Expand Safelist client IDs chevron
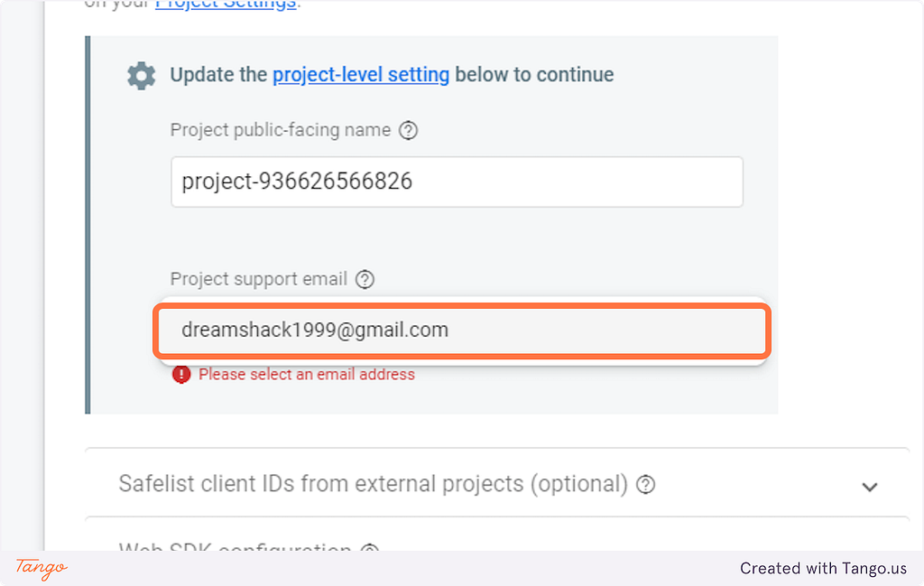Screen dimensions: 924x586 pyautogui.click(x=870, y=487)
